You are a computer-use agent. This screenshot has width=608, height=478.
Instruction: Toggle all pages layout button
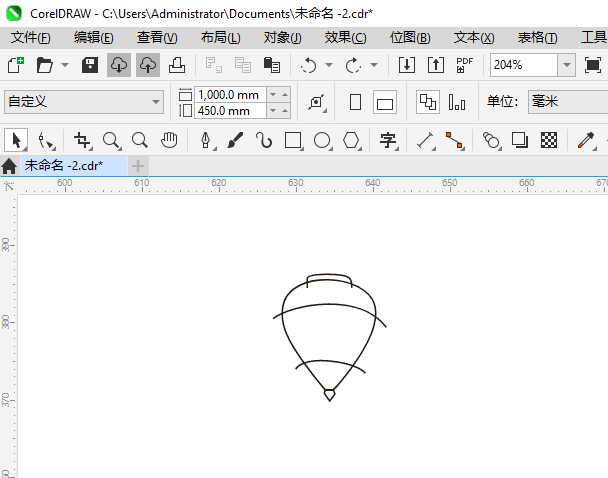[428, 102]
